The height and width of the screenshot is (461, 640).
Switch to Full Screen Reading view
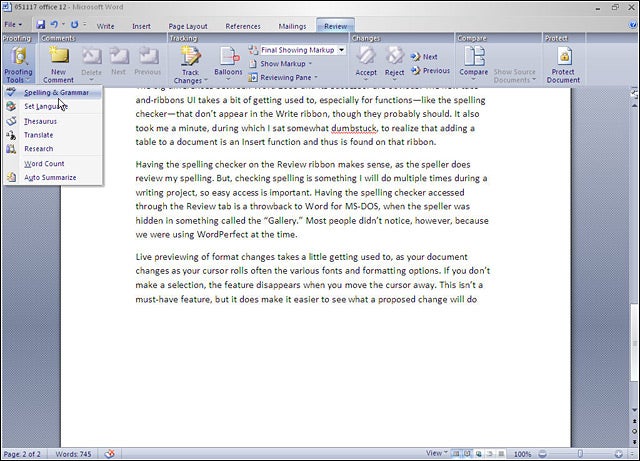(467, 454)
